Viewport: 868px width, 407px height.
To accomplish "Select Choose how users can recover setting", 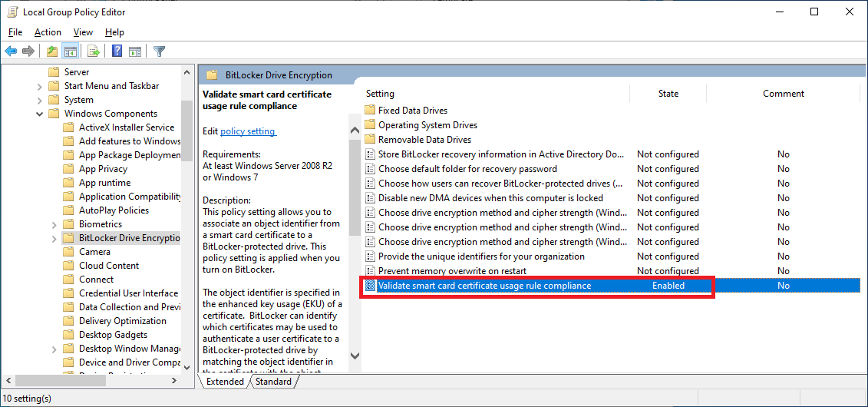I will point(500,184).
